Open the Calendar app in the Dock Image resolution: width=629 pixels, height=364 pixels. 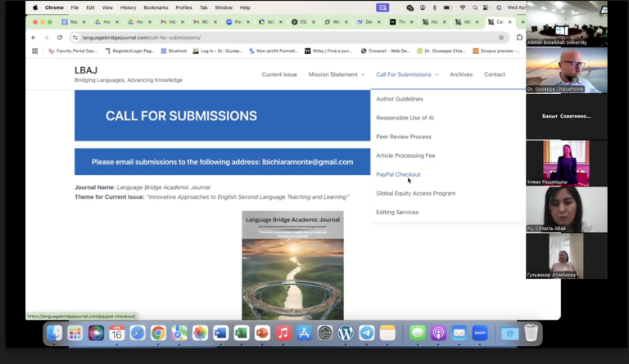tap(117, 333)
